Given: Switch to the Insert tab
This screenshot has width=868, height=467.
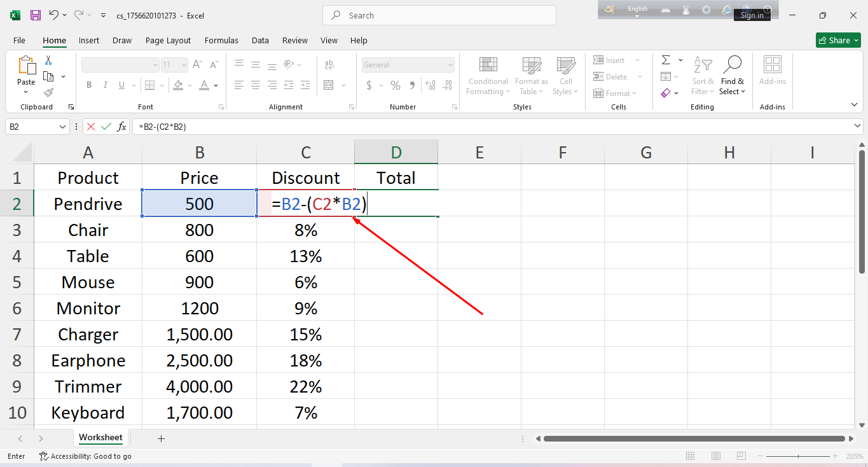Looking at the screenshot, I should (89, 40).
